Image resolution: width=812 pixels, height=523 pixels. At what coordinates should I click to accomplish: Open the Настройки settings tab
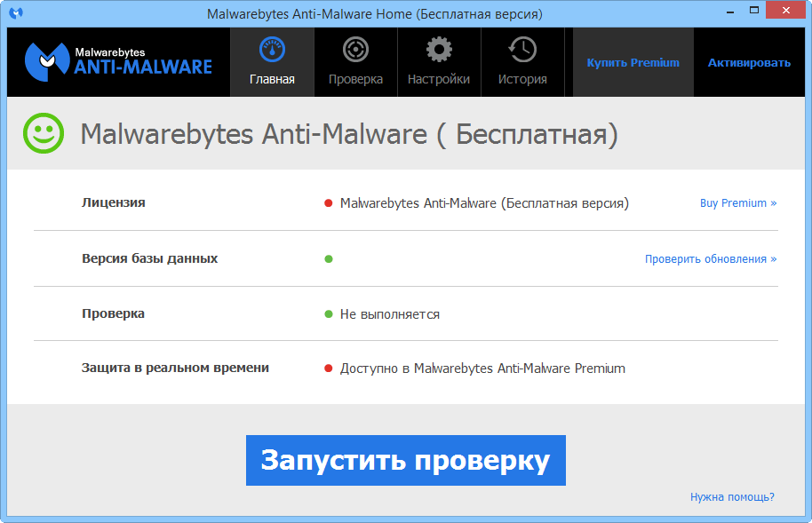[x=439, y=62]
